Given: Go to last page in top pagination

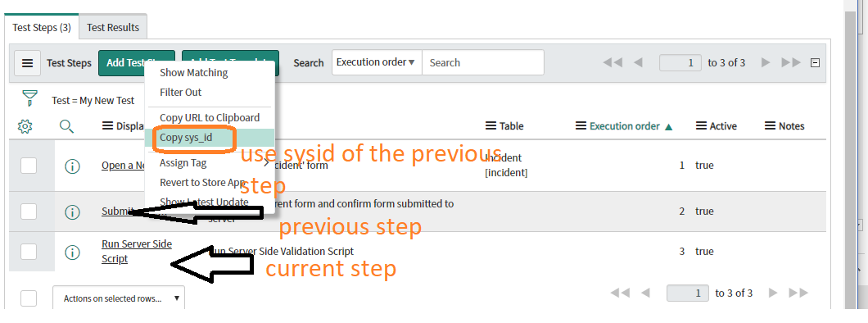Looking at the screenshot, I should point(792,62).
